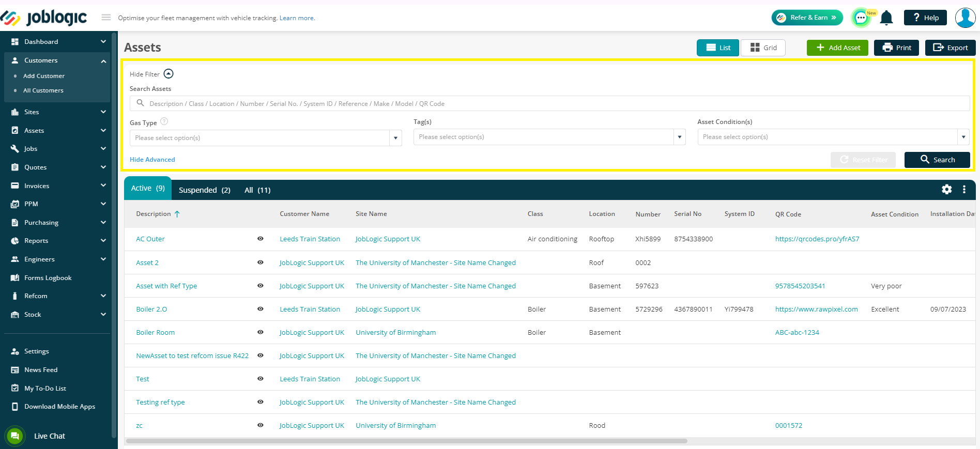Click the Print button
Screen dimensions: 980x449
click(x=896, y=48)
